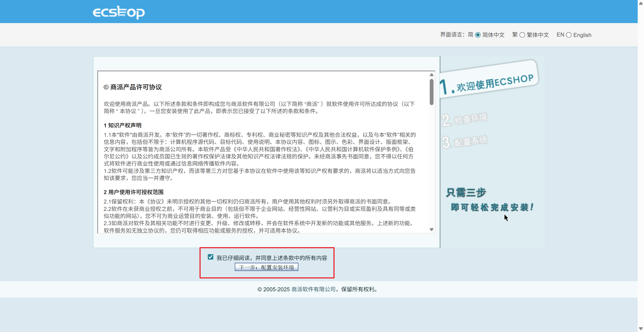Viewport: 644px width, 332px height.
Task: Click the heading 2 用户使用许可授权范围
Action: point(134,192)
